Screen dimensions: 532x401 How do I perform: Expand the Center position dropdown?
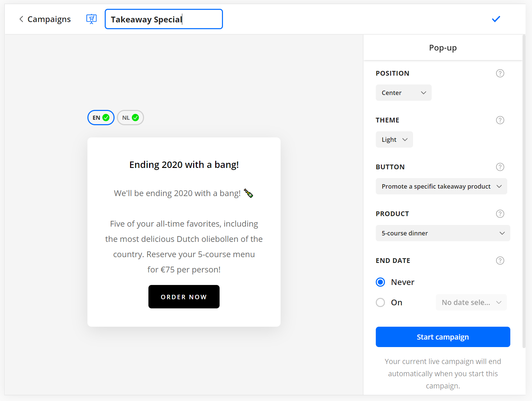click(403, 93)
